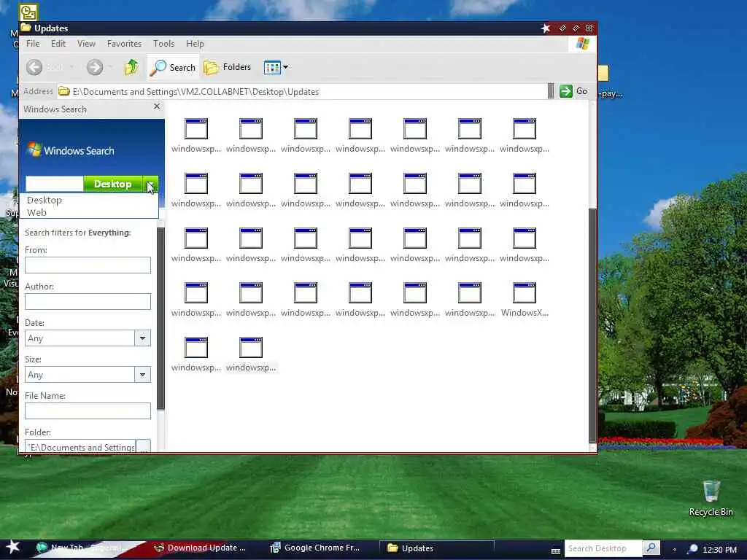This screenshot has width=747, height=560.
Task: Click the green Desktop search button
Action: point(113,184)
